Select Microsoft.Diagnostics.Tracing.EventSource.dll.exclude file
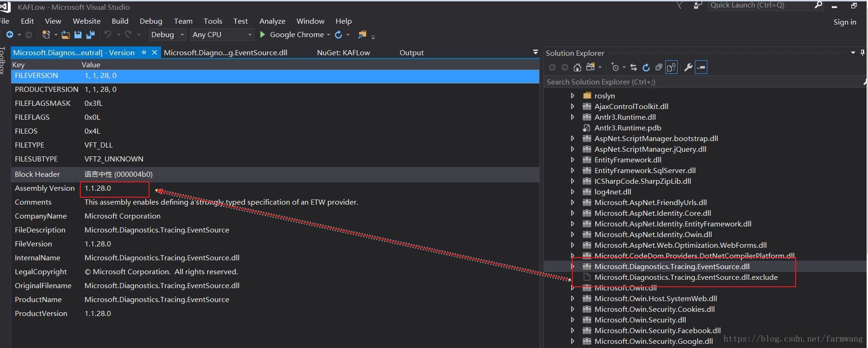The image size is (868, 348). click(686, 277)
